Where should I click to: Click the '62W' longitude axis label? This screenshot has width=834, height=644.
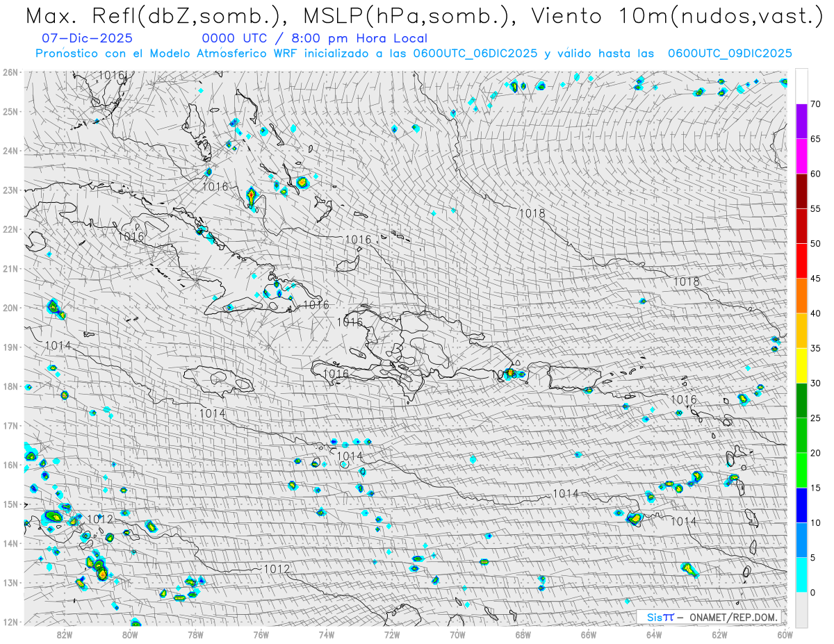719,634
